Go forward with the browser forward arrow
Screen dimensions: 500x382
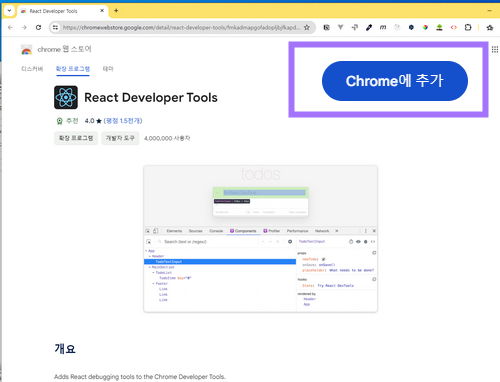24,27
